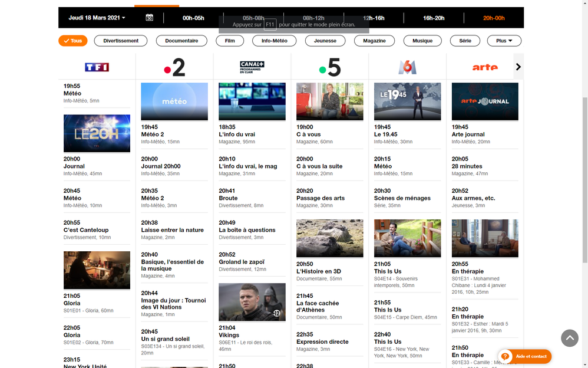The height and width of the screenshot is (368, 588).
Task: Enable the Tous category filter
Action: (73, 41)
